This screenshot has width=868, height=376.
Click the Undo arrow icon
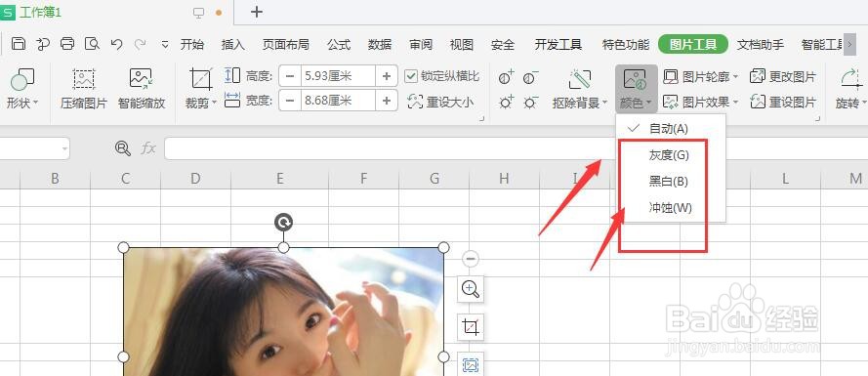(116, 44)
